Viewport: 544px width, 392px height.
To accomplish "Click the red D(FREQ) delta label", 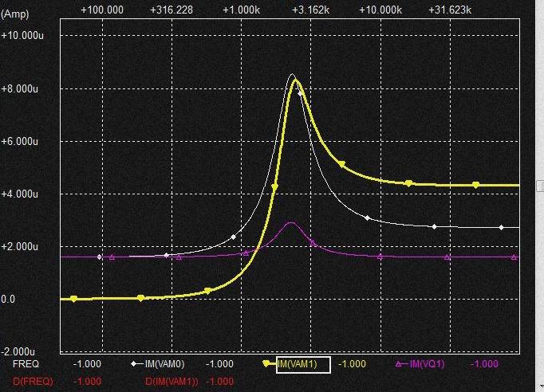I will point(32,382).
